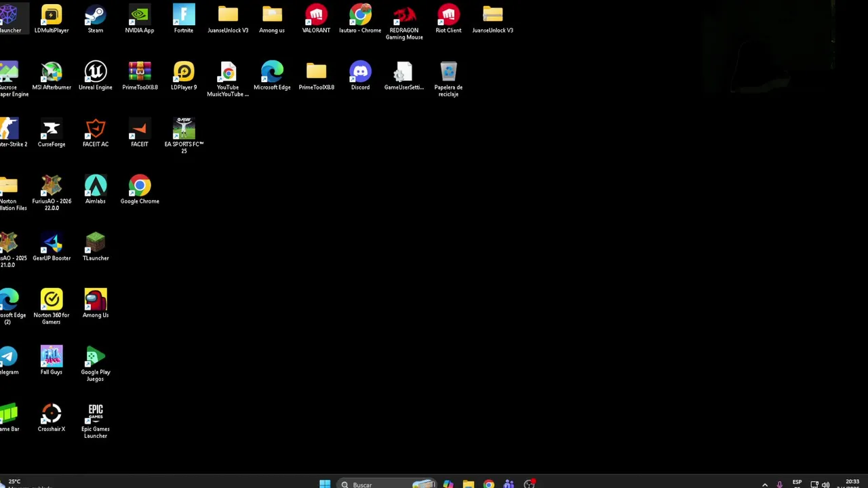Select the Telegram desktop icon

[x=8, y=361]
